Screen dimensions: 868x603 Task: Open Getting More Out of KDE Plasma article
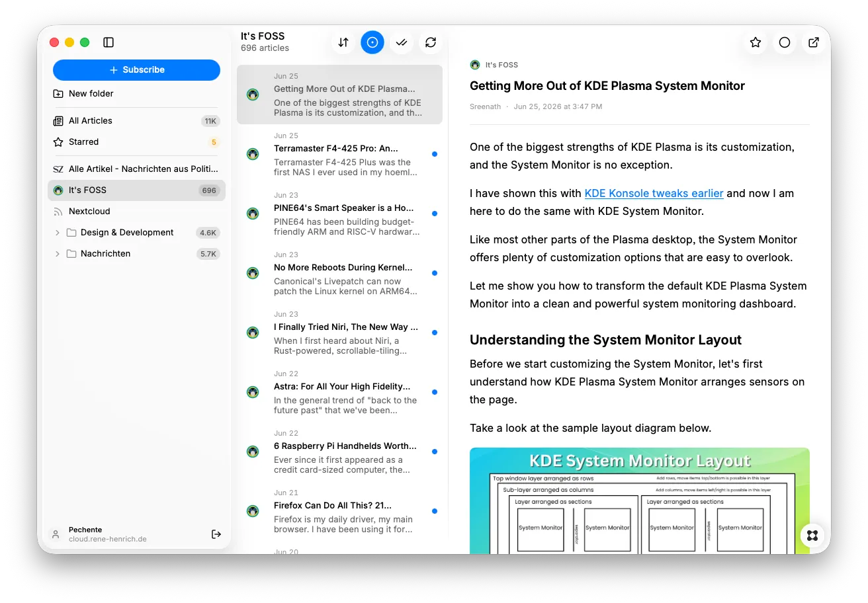click(339, 95)
